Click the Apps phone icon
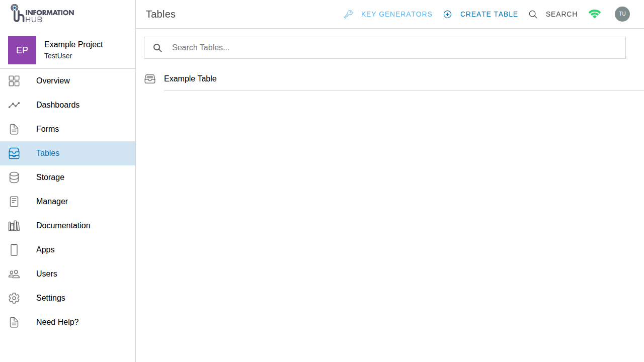The height and width of the screenshot is (362, 644). 14,250
